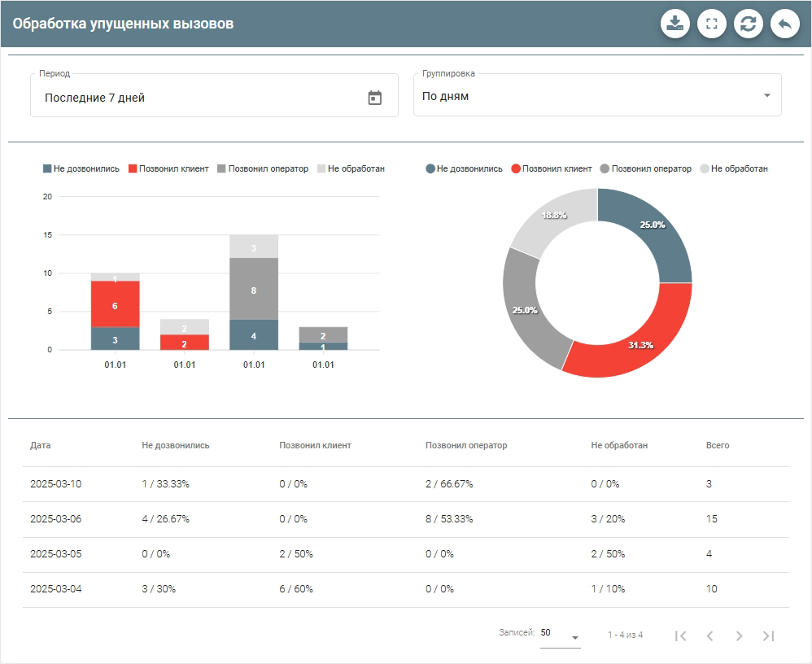Image resolution: width=812 pixels, height=664 pixels.
Task: Refresh the missed calls report
Action: coord(749,24)
